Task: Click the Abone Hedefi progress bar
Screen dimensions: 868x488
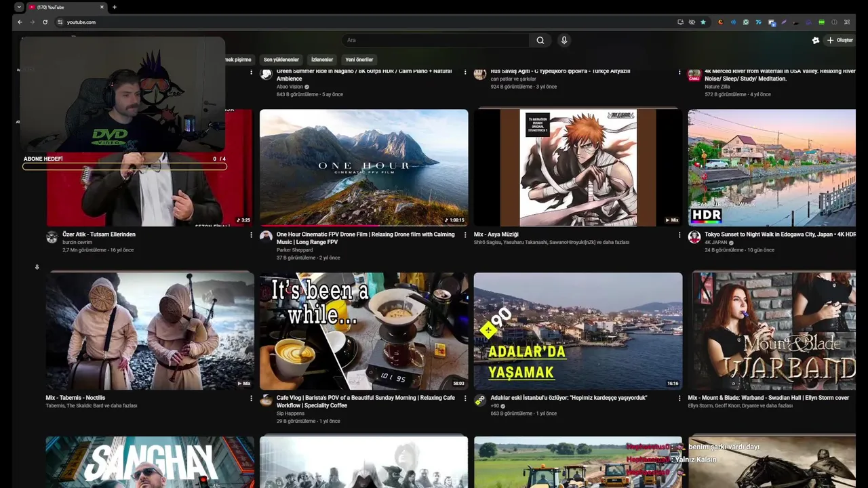Action: [x=125, y=167]
